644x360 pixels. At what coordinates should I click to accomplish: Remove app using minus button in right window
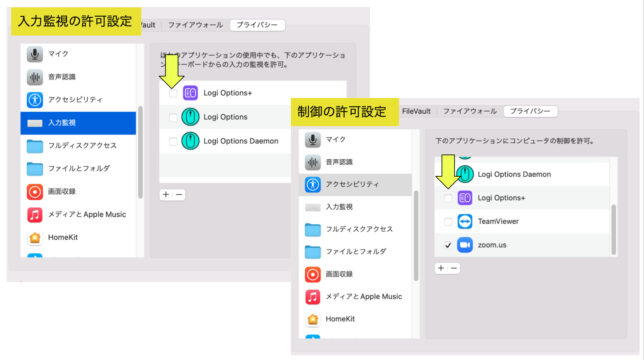point(454,268)
